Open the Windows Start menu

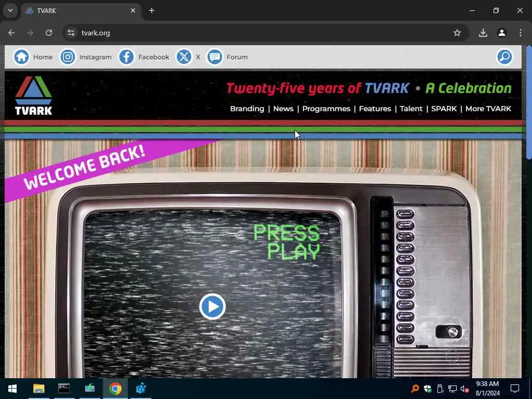12,389
